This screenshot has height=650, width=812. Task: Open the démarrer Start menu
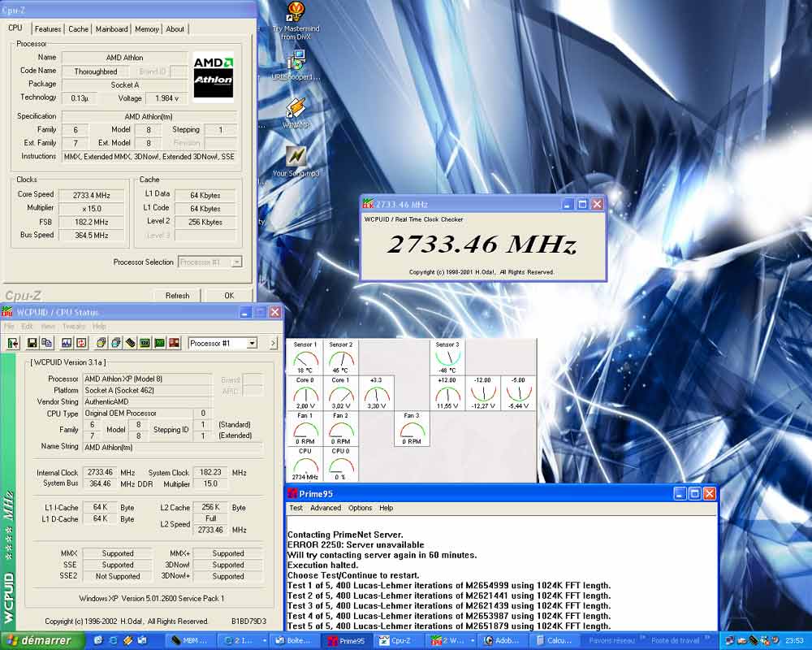[41, 641]
